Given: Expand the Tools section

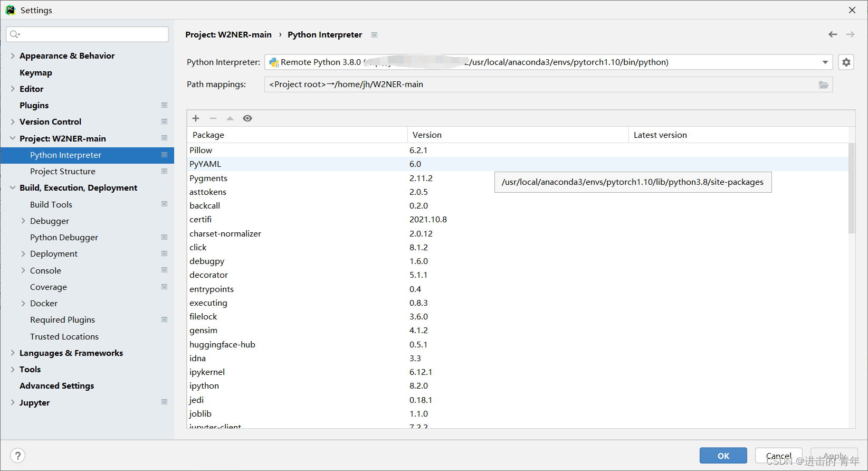Looking at the screenshot, I should (13, 369).
